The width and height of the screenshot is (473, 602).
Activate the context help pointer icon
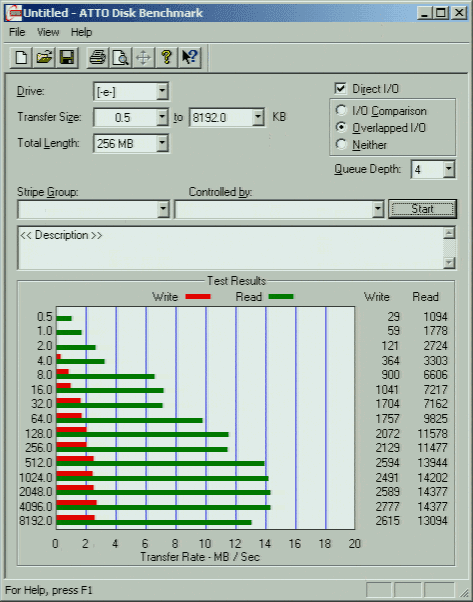pos(190,58)
